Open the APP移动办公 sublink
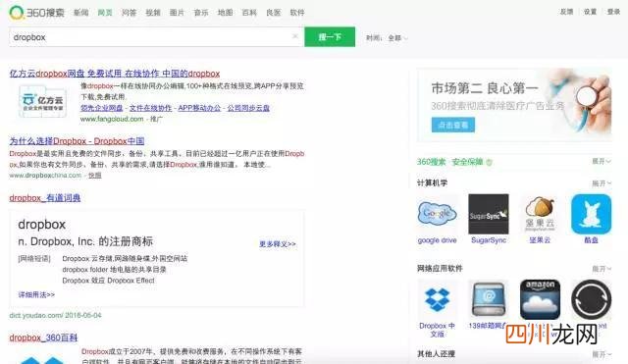628x364 pixels. (199, 108)
